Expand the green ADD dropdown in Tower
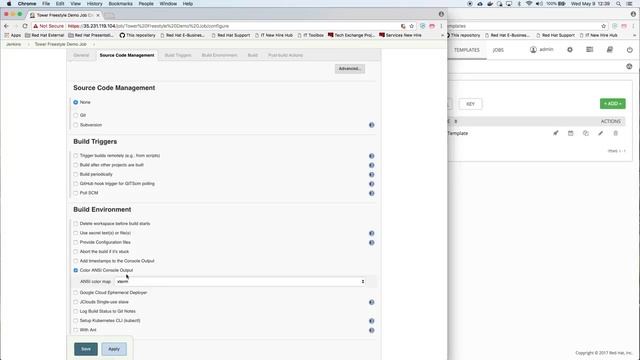Screen dimensions: 640x360 click(x=612, y=104)
